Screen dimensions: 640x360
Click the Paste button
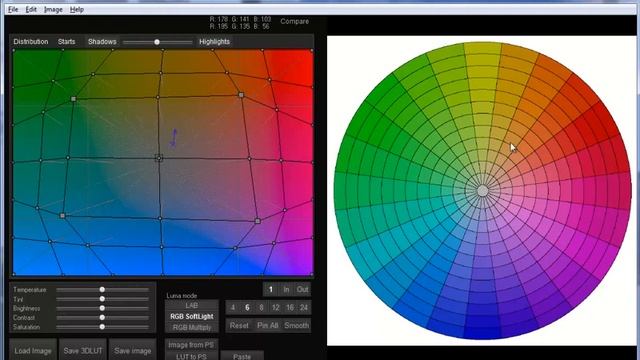242,356
